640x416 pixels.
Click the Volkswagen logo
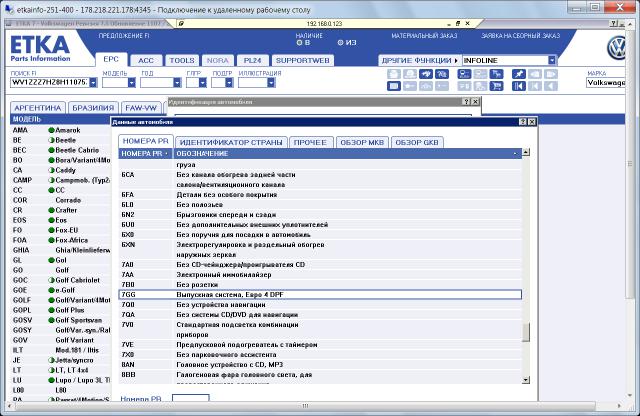click(x=616, y=48)
